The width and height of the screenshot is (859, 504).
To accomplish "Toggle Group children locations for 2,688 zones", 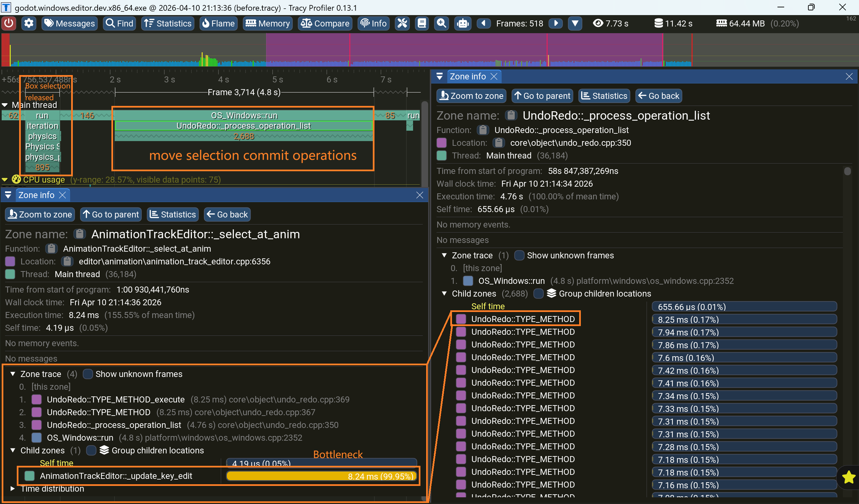I will point(538,294).
